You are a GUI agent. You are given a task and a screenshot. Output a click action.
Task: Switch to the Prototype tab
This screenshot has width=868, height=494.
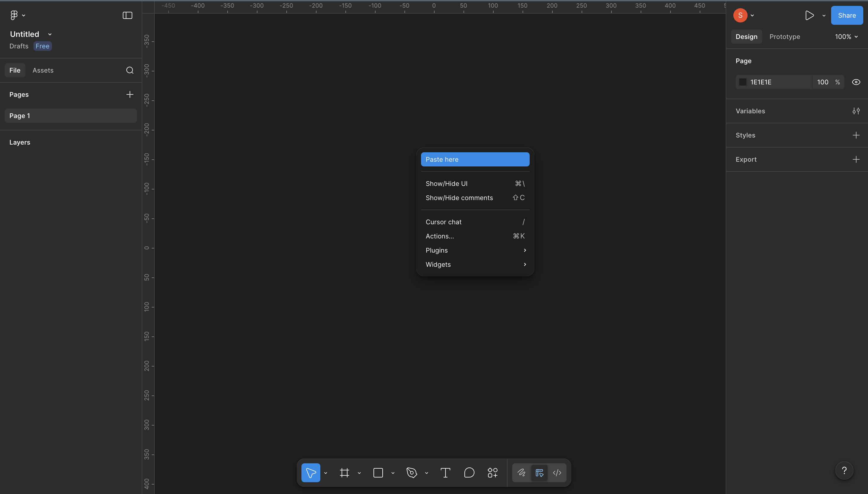coord(784,37)
